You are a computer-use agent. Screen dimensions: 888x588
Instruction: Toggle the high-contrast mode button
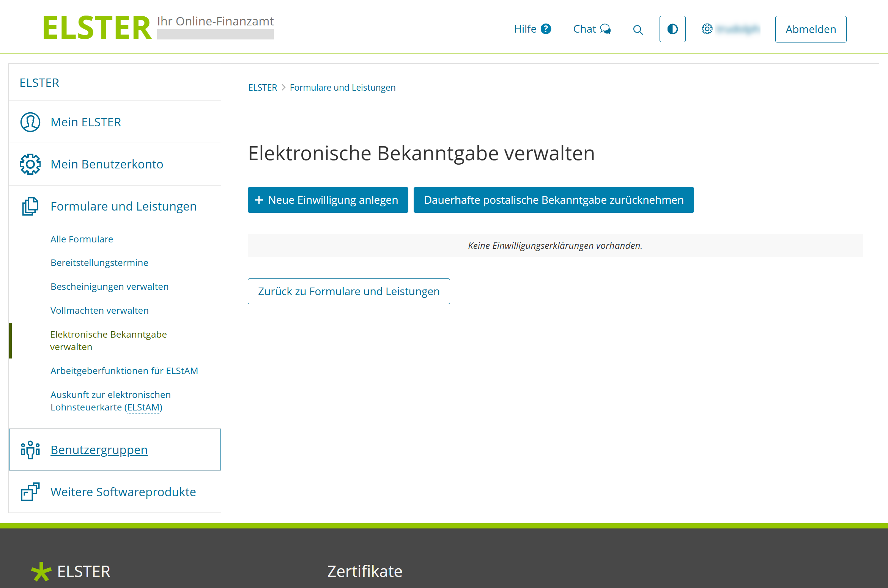tap(672, 29)
